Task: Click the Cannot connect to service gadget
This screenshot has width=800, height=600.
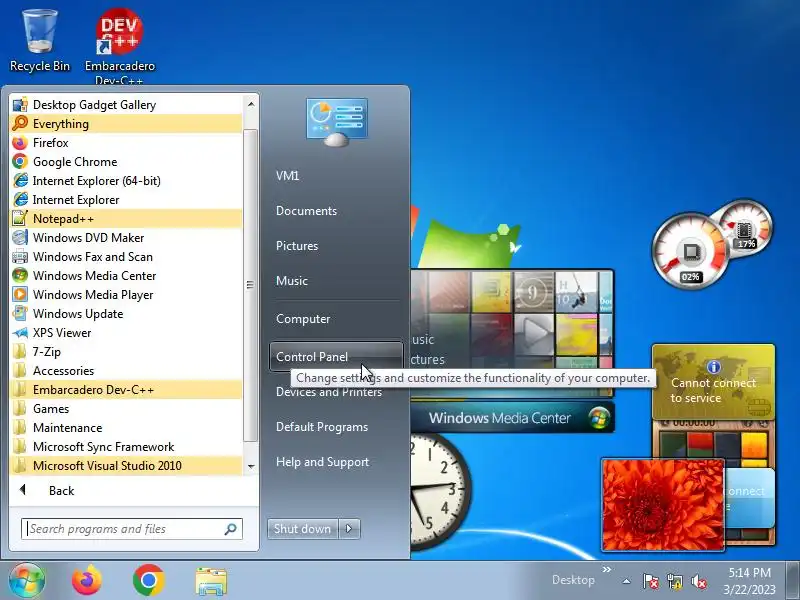Action: [x=713, y=382]
